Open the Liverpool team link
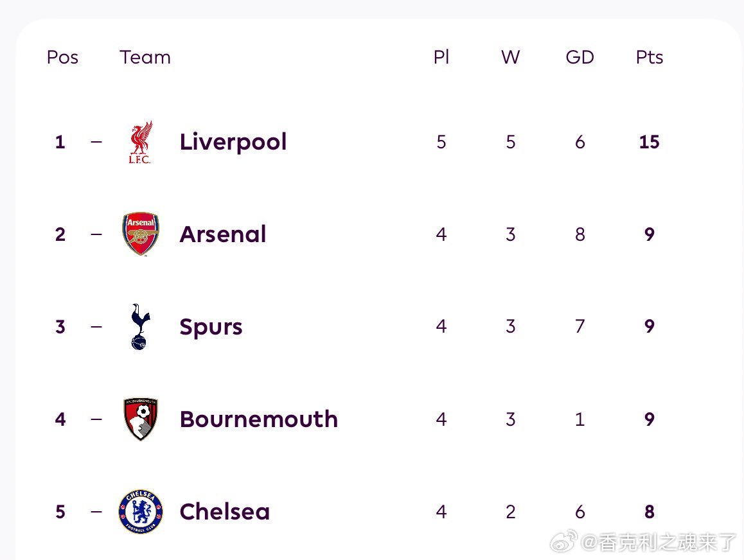 click(x=233, y=142)
